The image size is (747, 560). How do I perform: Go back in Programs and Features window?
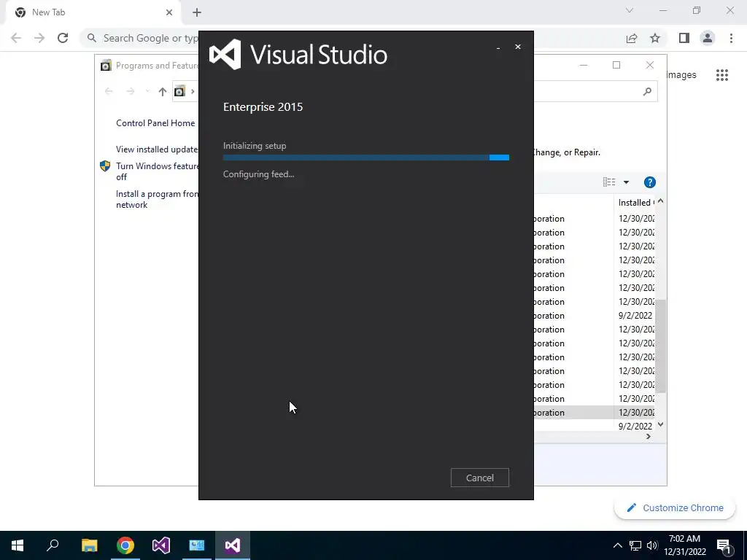pyautogui.click(x=109, y=91)
